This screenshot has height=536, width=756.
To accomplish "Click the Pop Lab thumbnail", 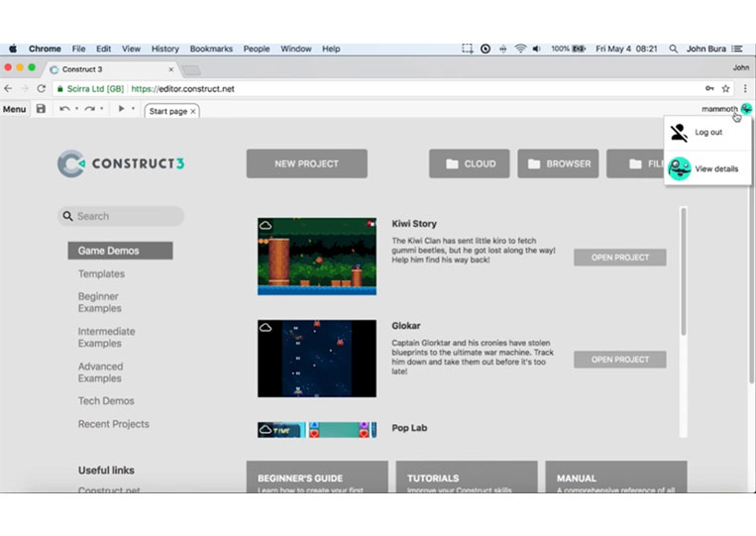I will point(317,429).
